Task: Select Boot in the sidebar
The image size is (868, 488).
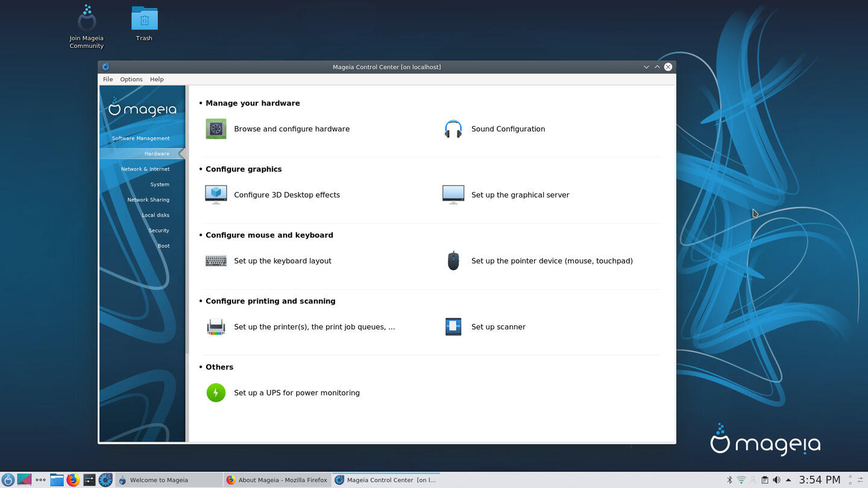Action: 163,246
